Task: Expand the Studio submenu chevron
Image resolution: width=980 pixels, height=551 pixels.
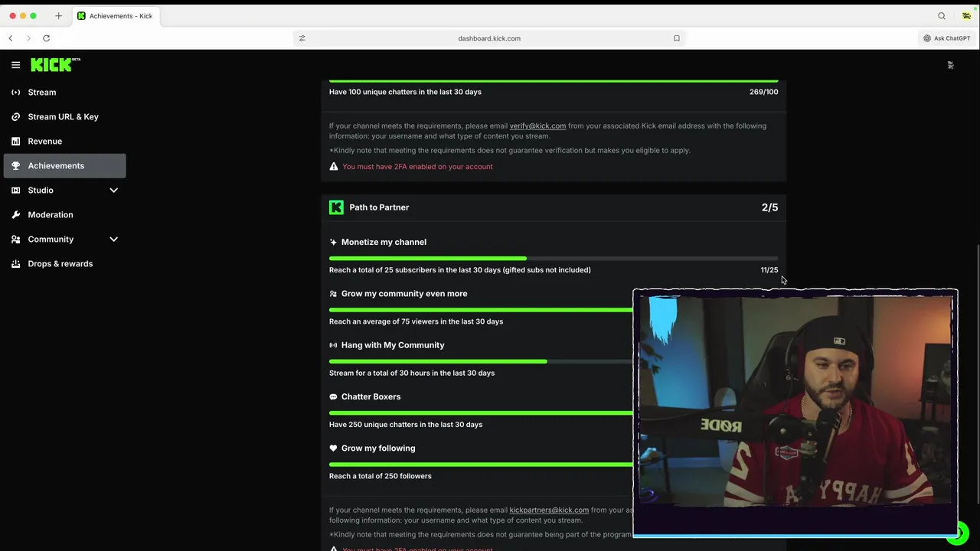Action: click(x=113, y=191)
